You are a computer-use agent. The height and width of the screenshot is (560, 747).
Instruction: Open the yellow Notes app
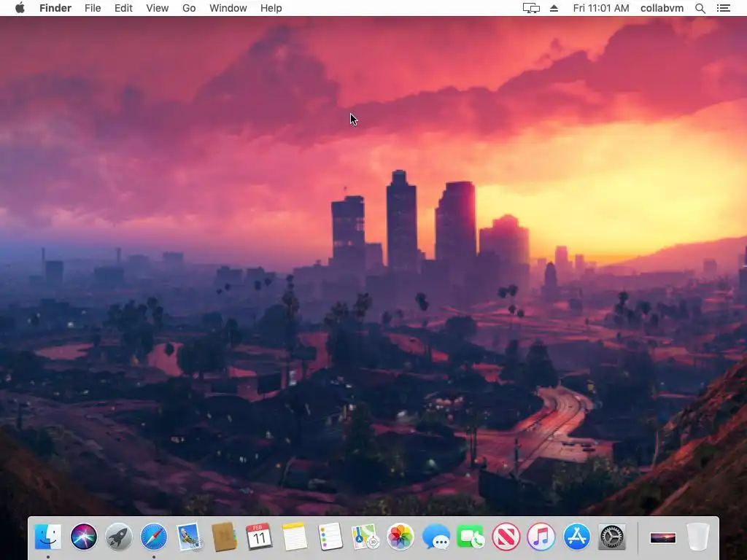[x=295, y=537]
